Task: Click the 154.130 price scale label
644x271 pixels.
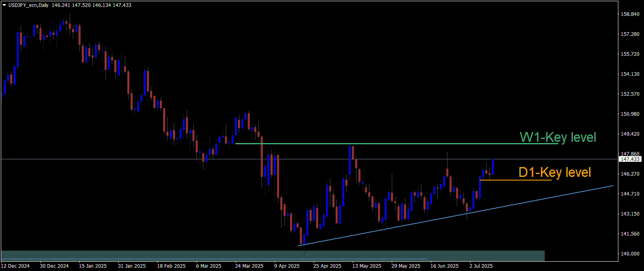Action: click(x=630, y=74)
